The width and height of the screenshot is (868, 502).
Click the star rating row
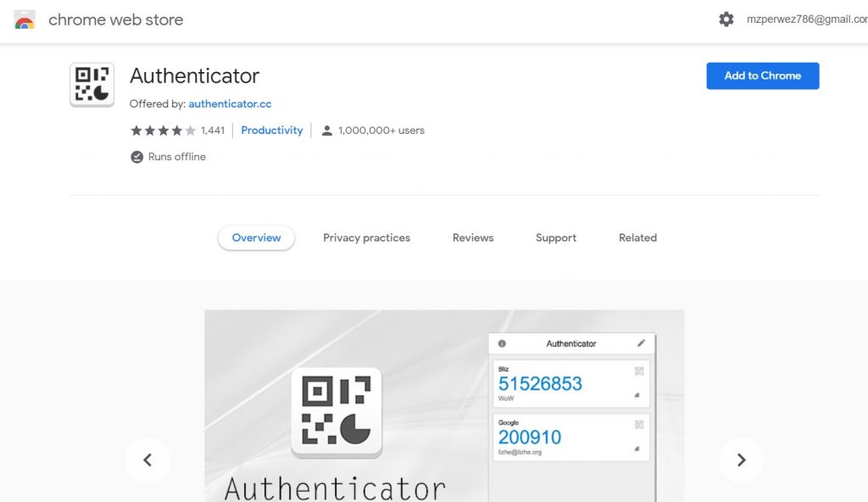[x=164, y=131]
